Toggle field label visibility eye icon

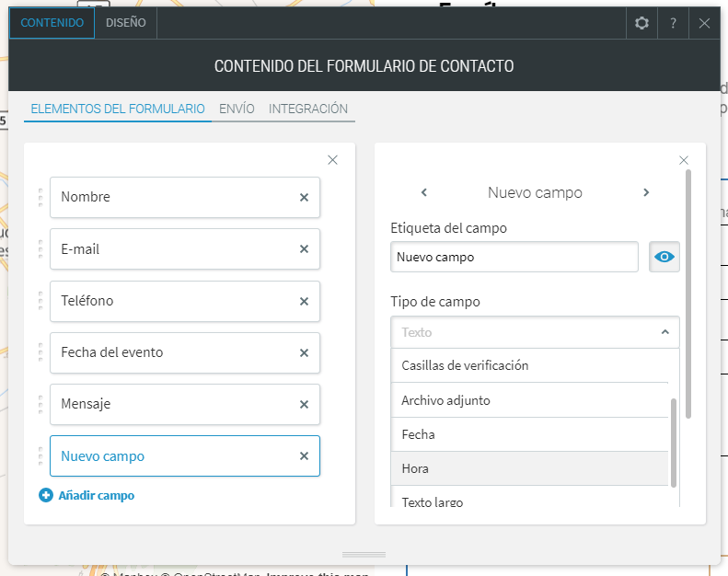coord(664,257)
